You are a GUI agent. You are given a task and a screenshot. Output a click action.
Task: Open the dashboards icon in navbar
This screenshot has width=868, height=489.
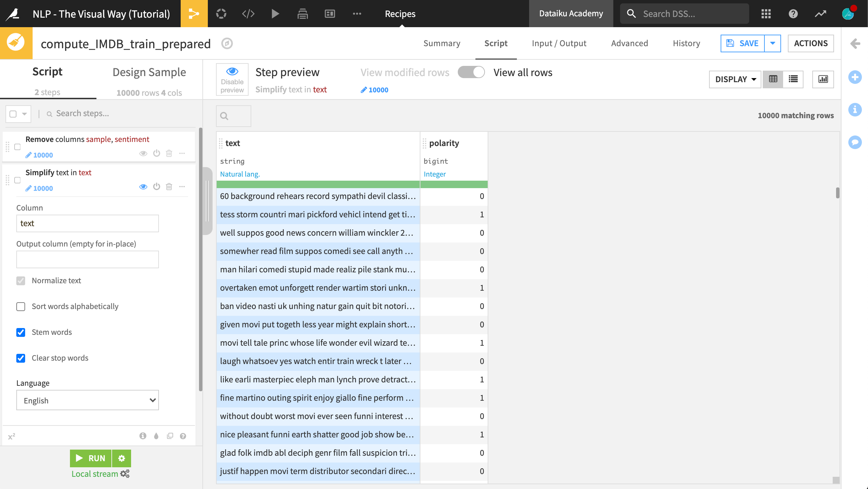pos(330,14)
